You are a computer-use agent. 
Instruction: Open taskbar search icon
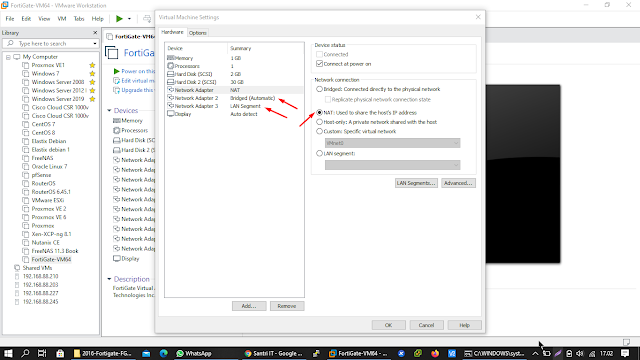pyautogui.click(x=25, y=353)
